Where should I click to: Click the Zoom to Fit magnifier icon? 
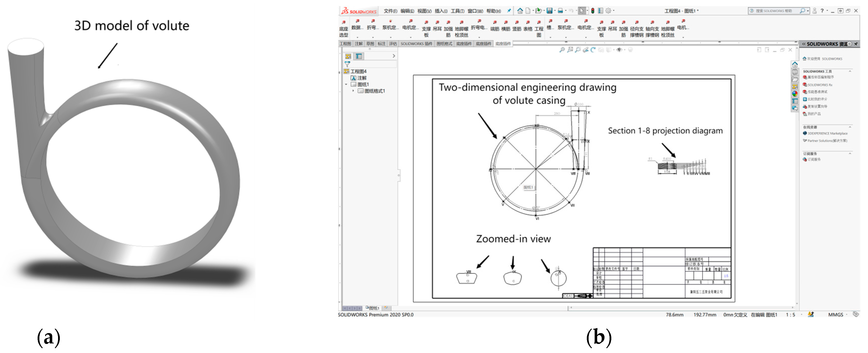tap(562, 50)
